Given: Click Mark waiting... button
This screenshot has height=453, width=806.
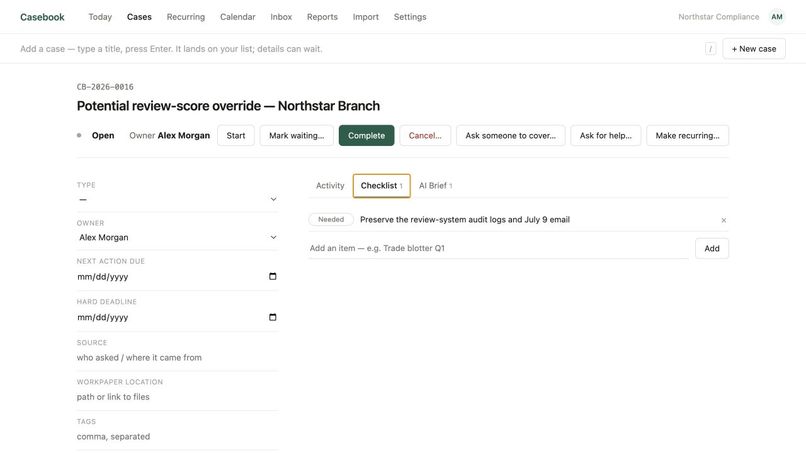Looking at the screenshot, I should pos(297,136).
